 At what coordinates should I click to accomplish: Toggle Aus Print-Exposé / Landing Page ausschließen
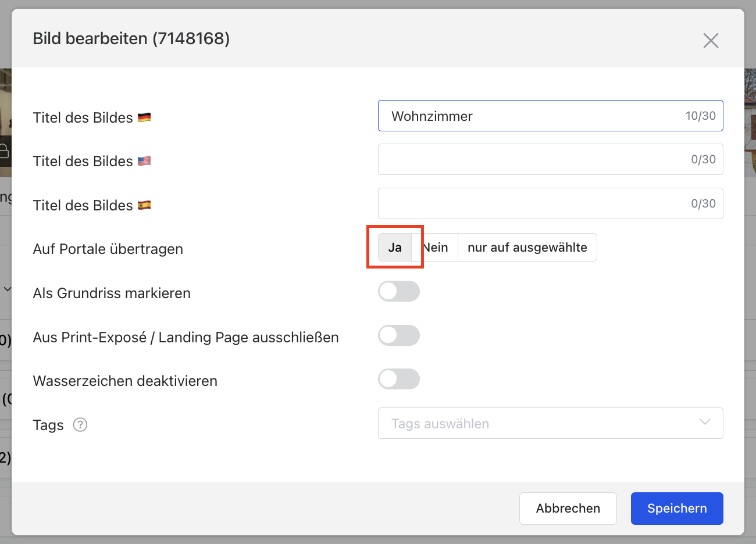click(399, 335)
